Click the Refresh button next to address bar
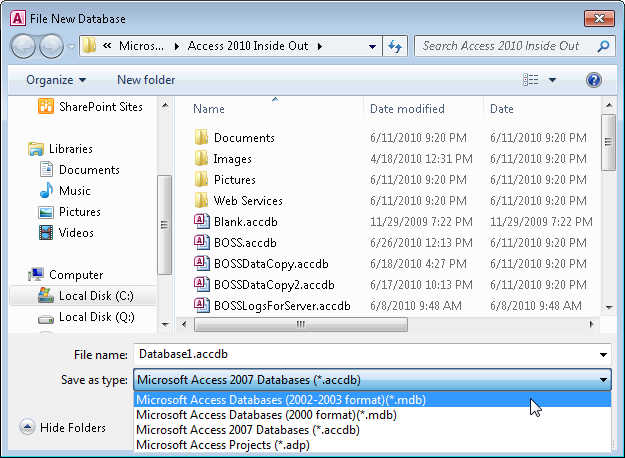This screenshot has height=458, width=625. tap(395, 46)
